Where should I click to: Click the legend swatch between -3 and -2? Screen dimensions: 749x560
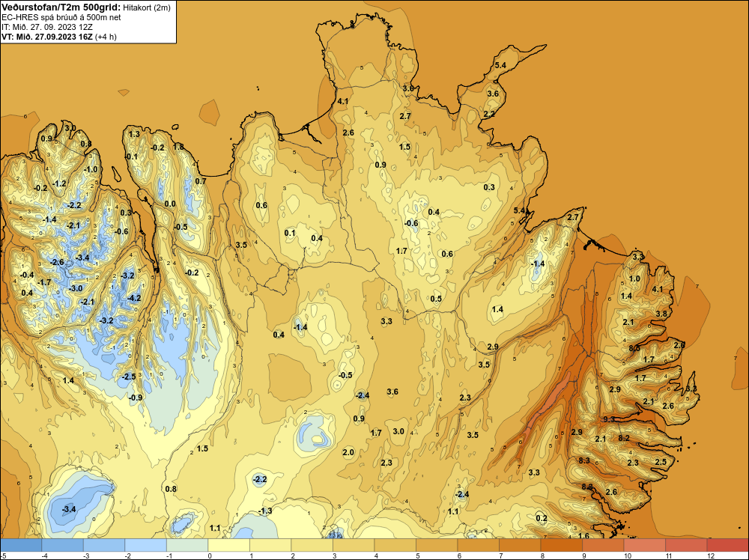click(x=104, y=545)
